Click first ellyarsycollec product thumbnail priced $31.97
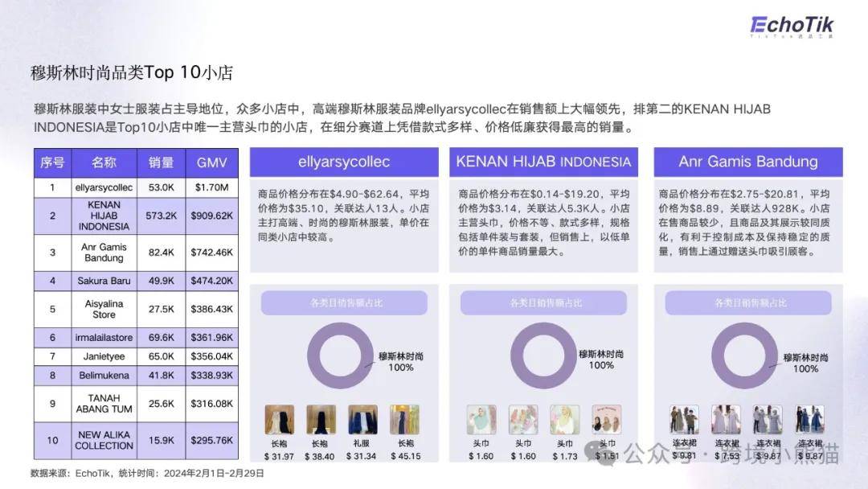Screen dimensions: 868x489 click(279, 420)
